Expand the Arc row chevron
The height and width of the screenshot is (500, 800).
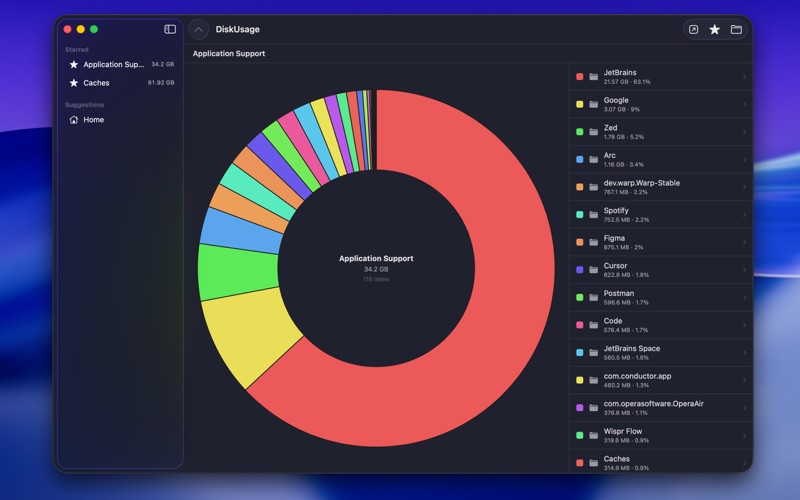744,159
